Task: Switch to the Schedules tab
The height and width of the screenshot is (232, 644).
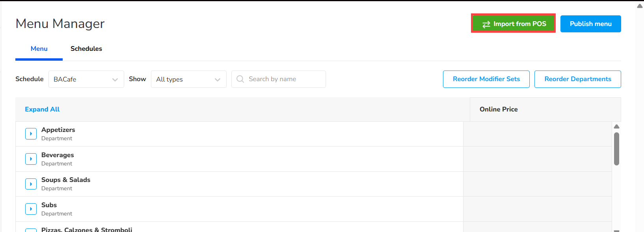Action: pyautogui.click(x=86, y=49)
